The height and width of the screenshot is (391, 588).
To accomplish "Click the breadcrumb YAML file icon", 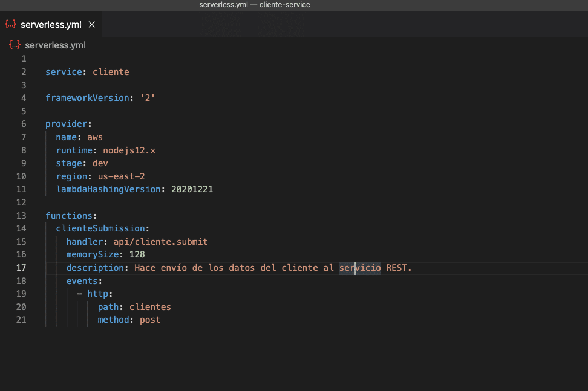I will pyautogui.click(x=15, y=45).
